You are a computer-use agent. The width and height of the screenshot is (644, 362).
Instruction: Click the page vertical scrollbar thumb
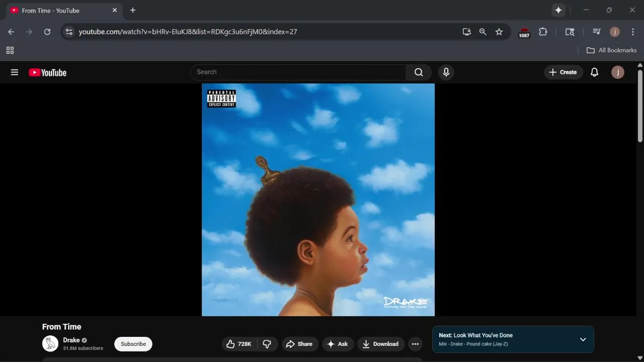point(640,106)
